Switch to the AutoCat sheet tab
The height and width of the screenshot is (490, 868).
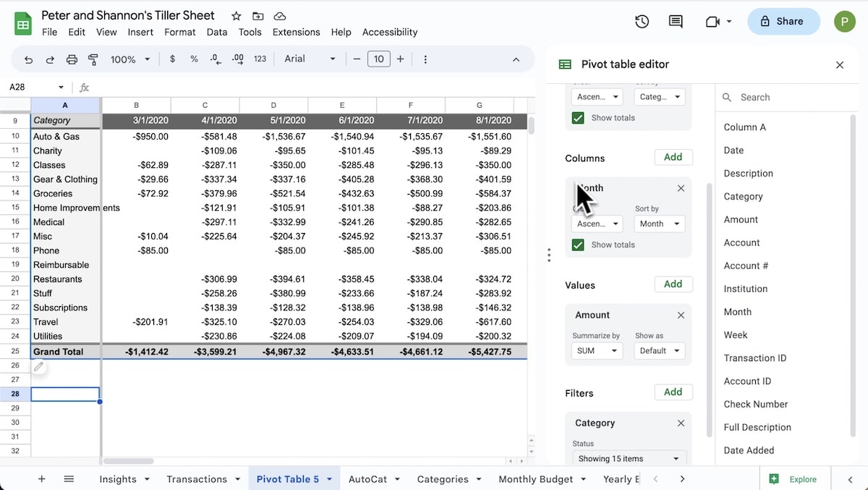pyautogui.click(x=367, y=479)
